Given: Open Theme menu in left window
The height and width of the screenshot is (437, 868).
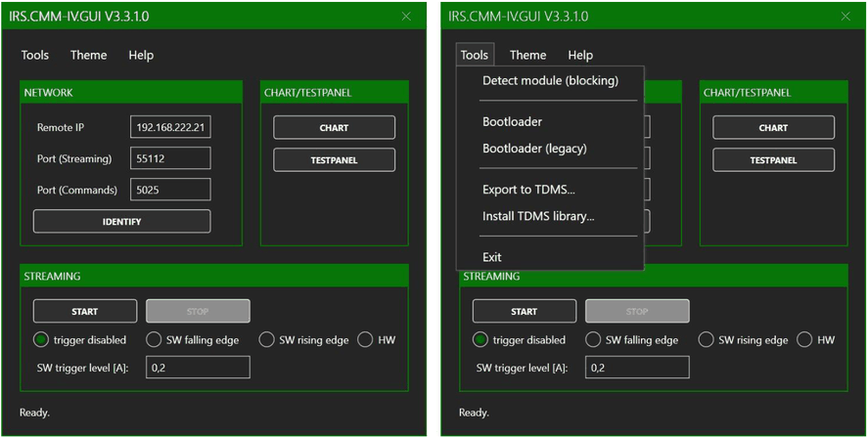Looking at the screenshot, I should click(89, 55).
